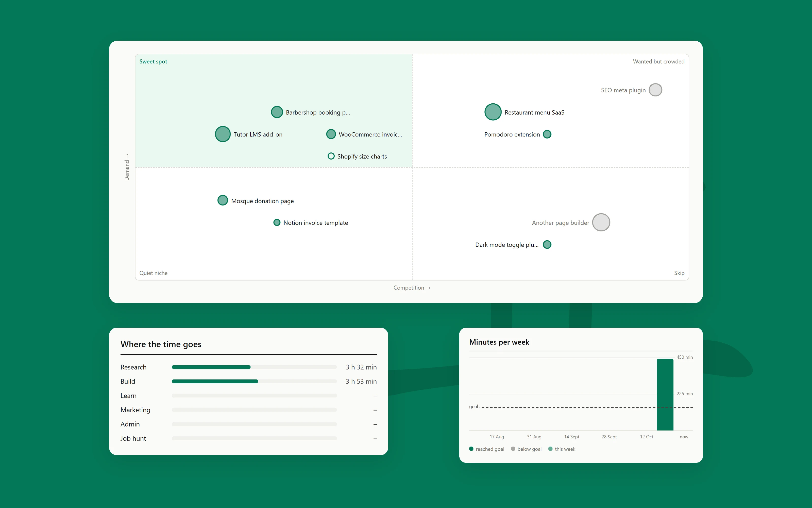This screenshot has width=812, height=508.
Task: Click the Skip quadrant label
Action: [679, 273]
